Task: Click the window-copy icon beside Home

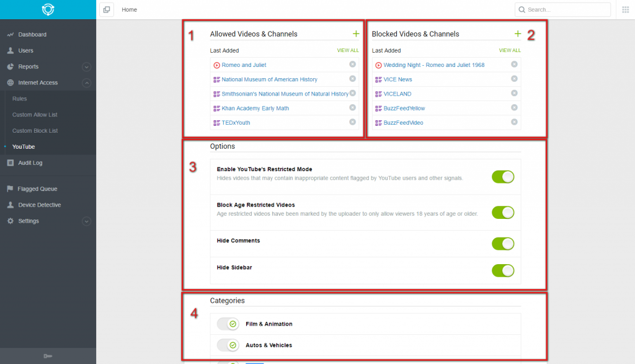Action: [x=107, y=9]
